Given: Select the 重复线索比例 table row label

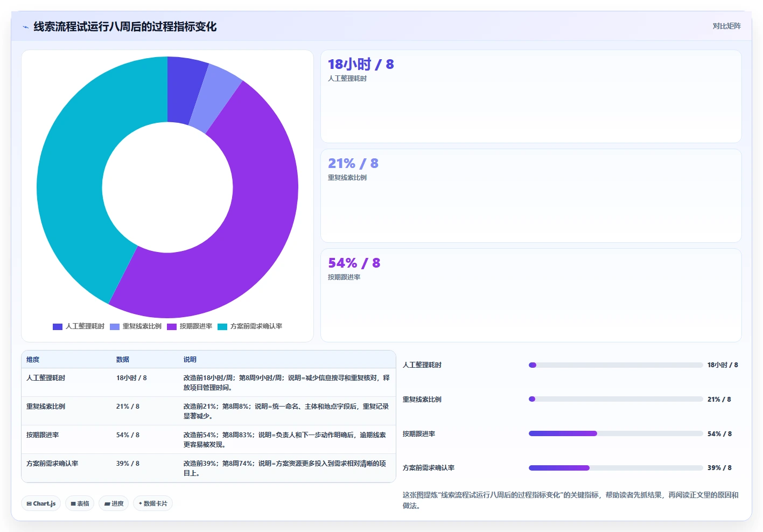Looking at the screenshot, I should coord(46,407).
